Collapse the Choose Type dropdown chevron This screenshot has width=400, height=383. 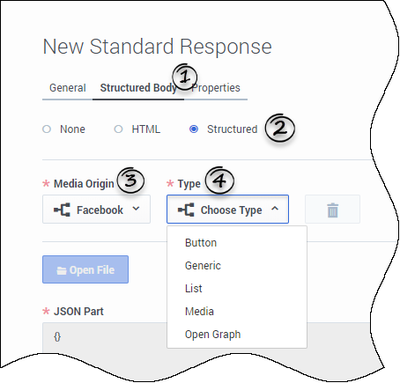pos(275,209)
